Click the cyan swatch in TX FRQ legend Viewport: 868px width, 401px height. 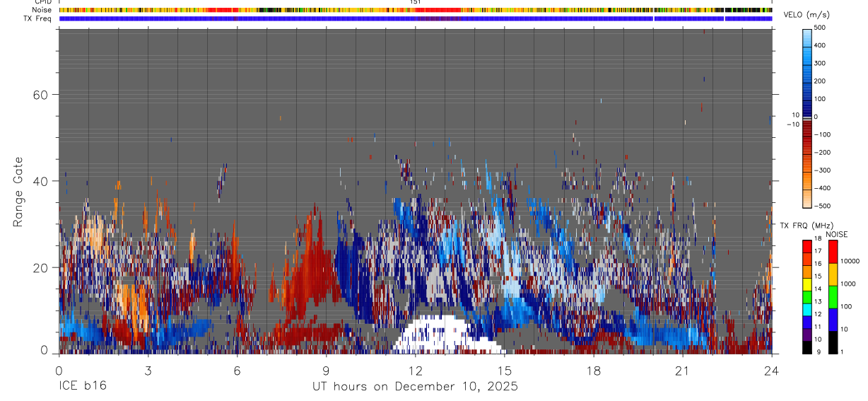coord(807,309)
